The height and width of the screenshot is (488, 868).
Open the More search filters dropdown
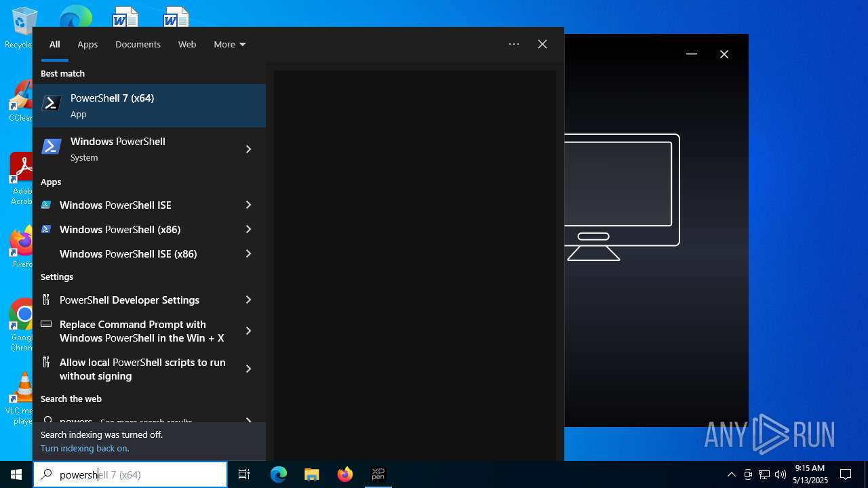230,44
